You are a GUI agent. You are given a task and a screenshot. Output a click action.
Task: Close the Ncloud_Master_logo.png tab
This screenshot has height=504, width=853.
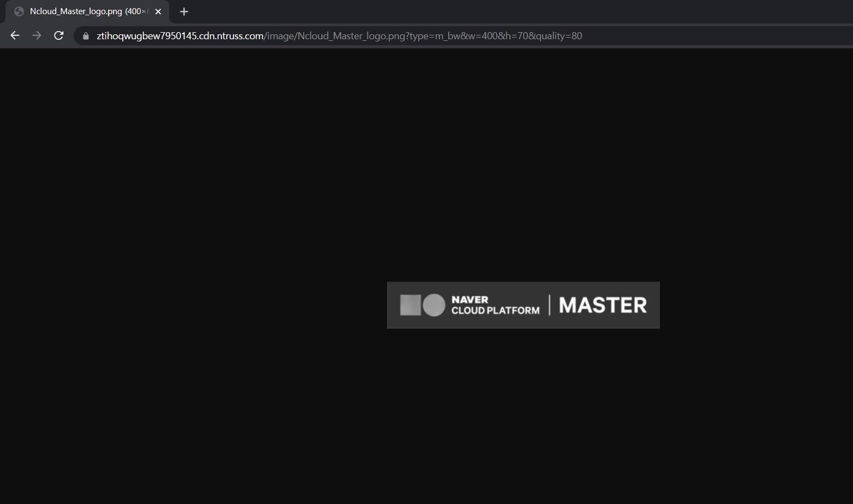tap(158, 11)
